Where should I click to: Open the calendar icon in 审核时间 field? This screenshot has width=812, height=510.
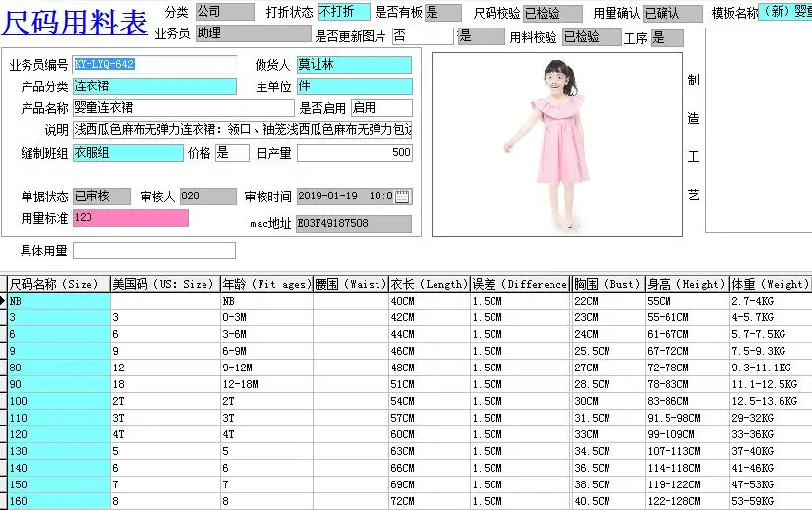(402, 197)
